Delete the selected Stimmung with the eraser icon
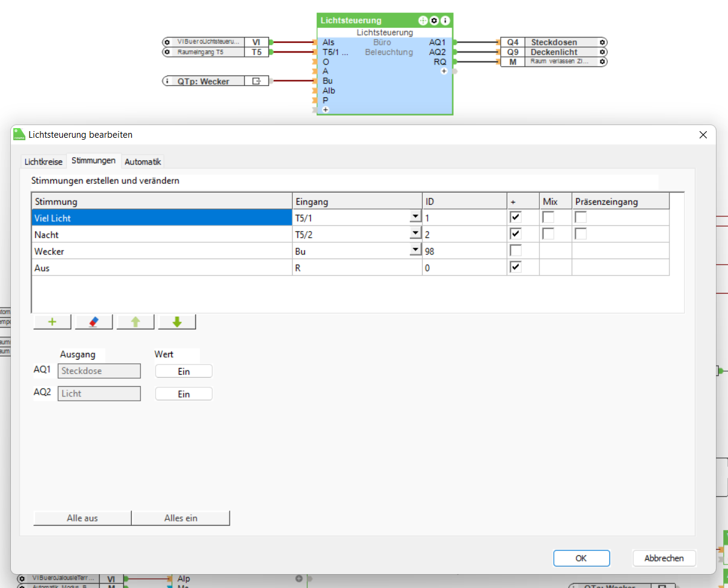 pos(93,322)
